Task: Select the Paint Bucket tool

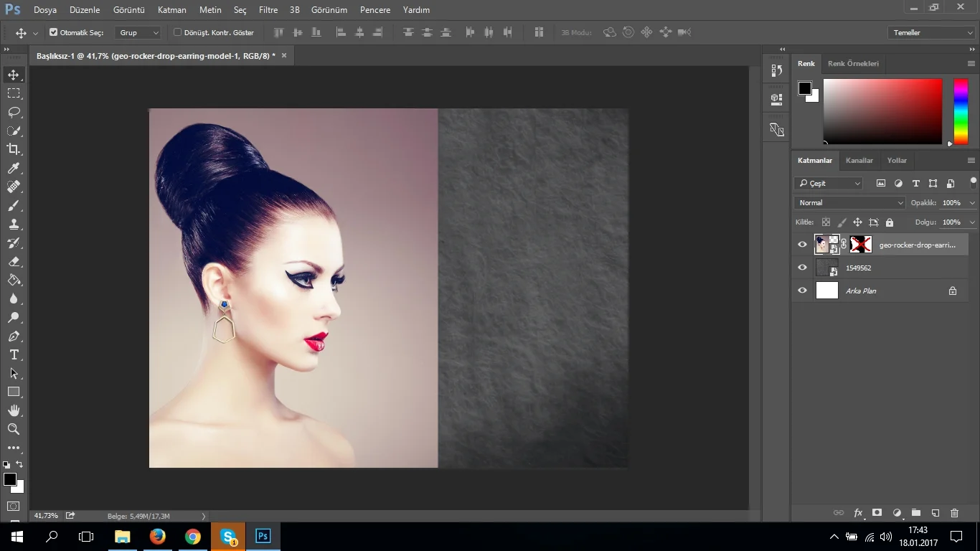Action: 14,280
